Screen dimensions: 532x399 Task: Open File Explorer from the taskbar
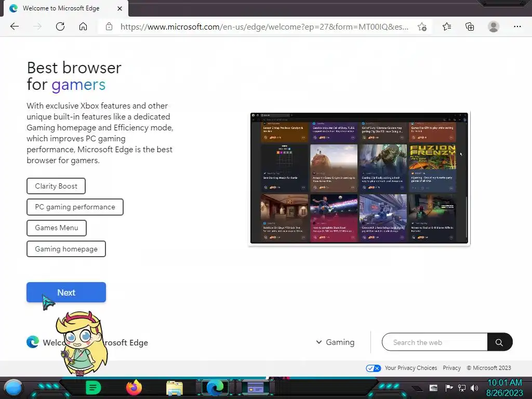[x=175, y=389]
